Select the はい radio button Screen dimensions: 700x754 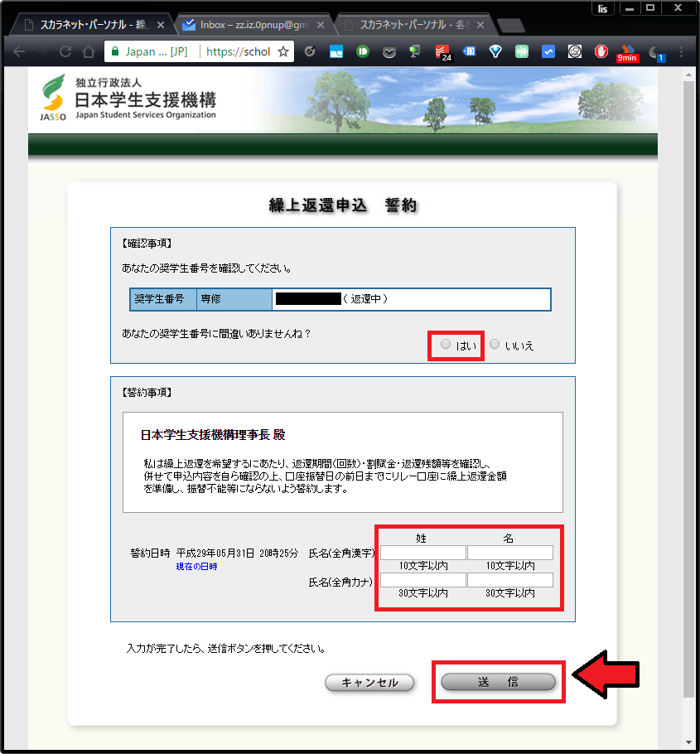(x=446, y=344)
